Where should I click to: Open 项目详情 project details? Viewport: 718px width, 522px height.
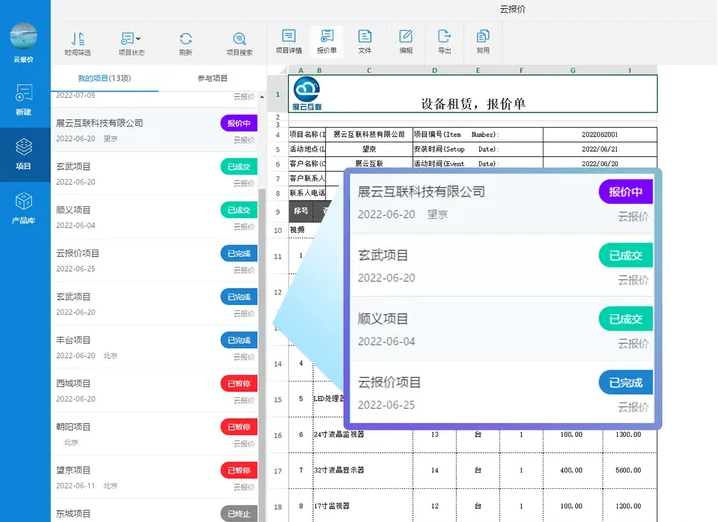[288, 42]
